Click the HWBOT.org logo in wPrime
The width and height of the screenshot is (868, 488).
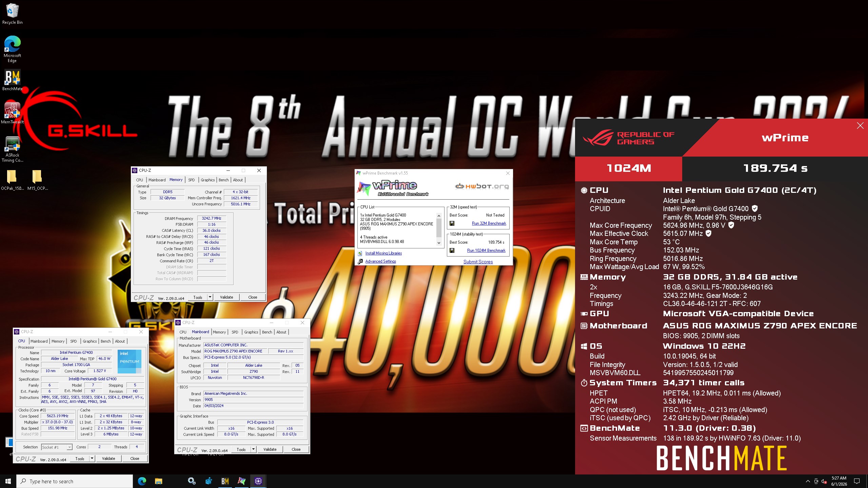481,186
